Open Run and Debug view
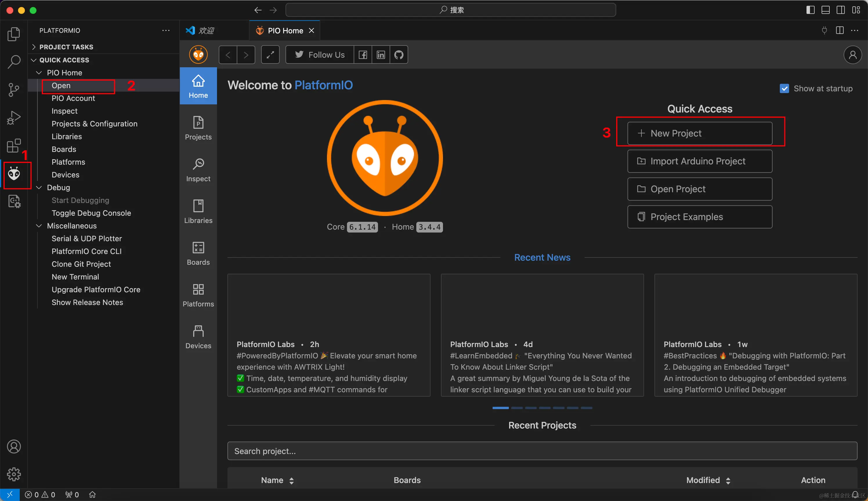The image size is (868, 501). [14, 118]
